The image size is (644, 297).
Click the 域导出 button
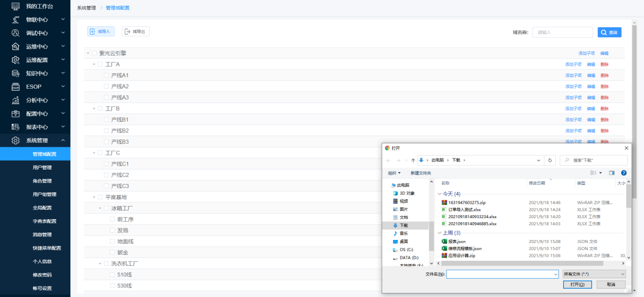[x=135, y=32]
